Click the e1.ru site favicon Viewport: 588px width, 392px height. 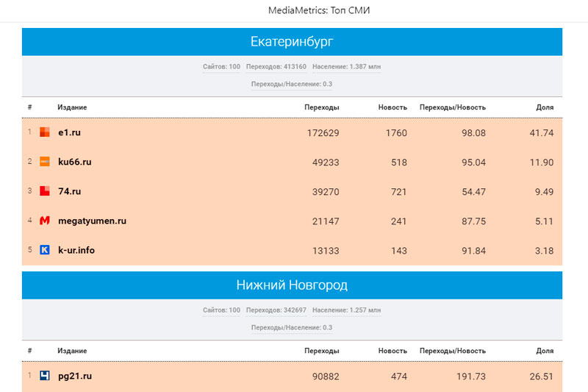(x=44, y=132)
